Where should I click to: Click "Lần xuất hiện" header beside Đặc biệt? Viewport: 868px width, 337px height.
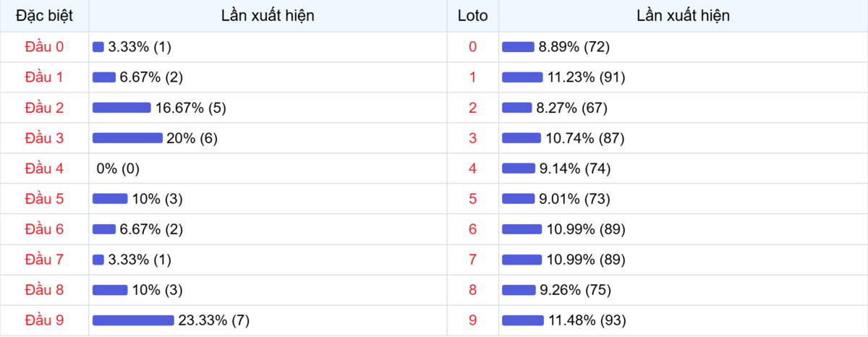(268, 15)
